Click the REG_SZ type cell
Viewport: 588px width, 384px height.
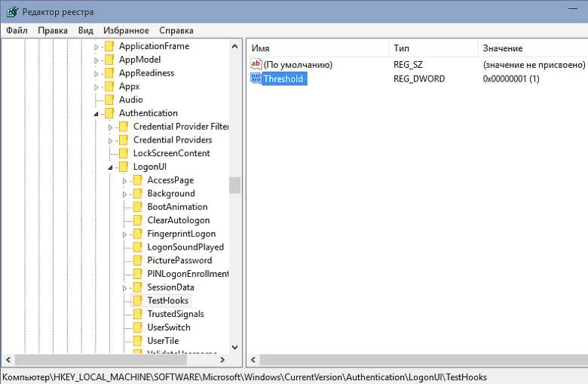(408, 65)
